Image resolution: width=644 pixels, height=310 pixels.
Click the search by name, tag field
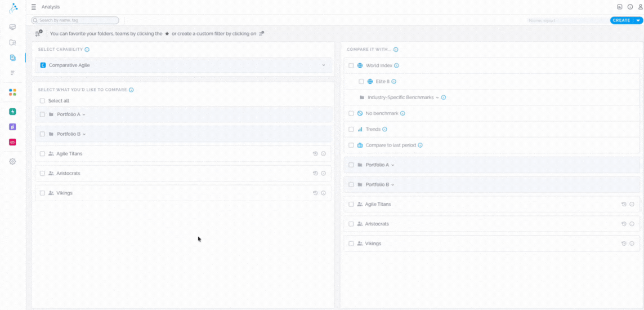click(x=75, y=20)
